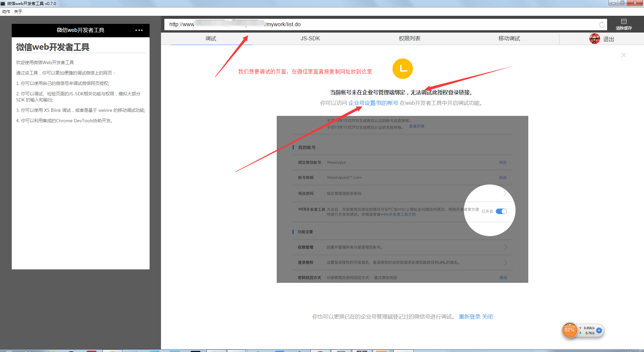
Task: Click the app icon in title bar
Action: (x=3, y=3)
